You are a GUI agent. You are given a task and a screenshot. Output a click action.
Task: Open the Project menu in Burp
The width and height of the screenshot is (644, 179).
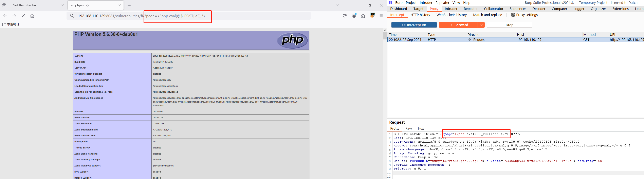click(x=411, y=3)
